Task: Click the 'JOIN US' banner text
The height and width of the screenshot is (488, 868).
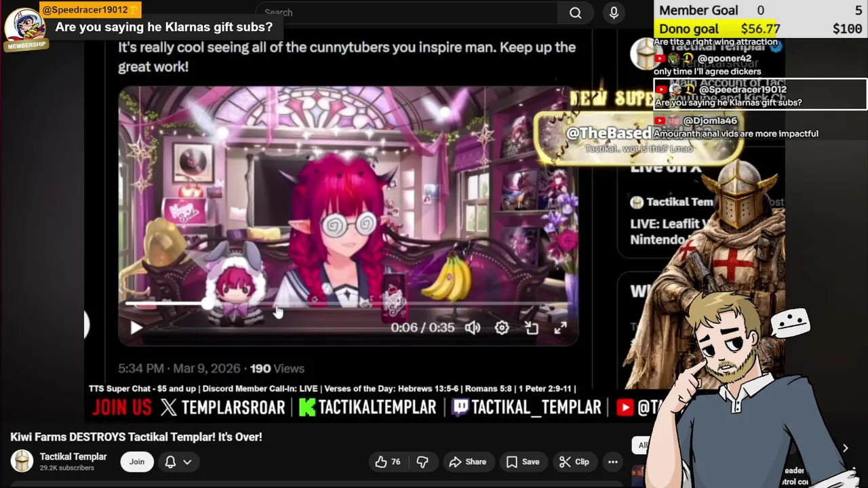Action: tap(122, 407)
